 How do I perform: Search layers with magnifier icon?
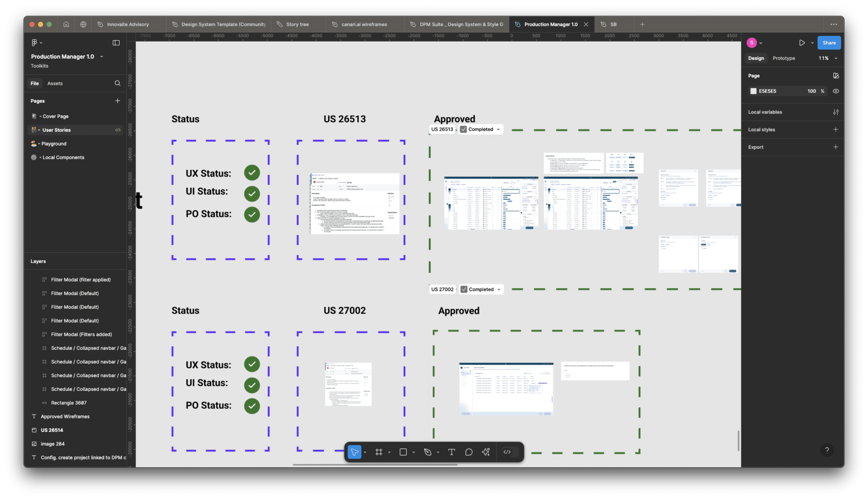tap(117, 83)
